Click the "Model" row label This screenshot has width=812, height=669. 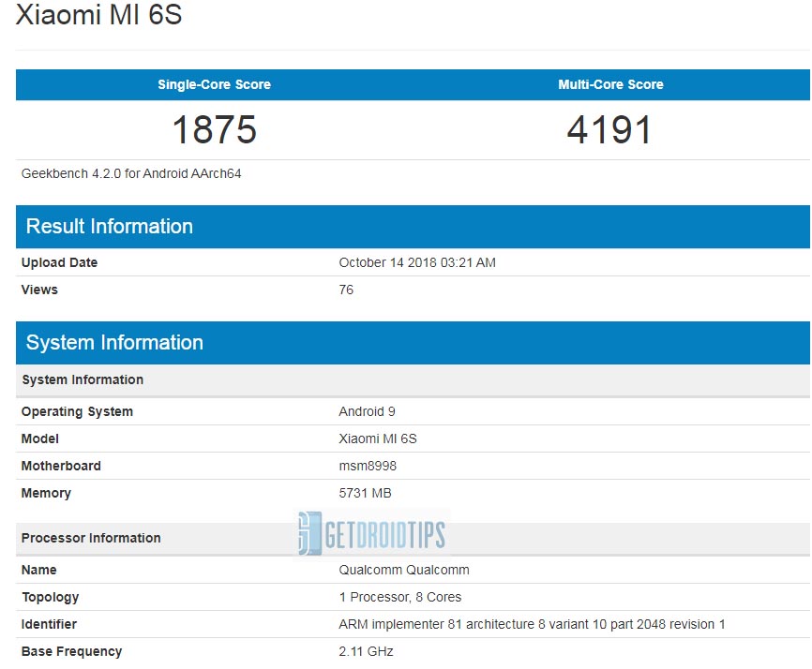(x=40, y=439)
